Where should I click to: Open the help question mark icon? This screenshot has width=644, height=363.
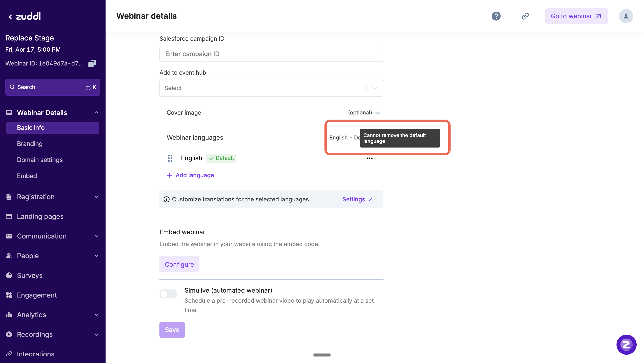(x=496, y=16)
